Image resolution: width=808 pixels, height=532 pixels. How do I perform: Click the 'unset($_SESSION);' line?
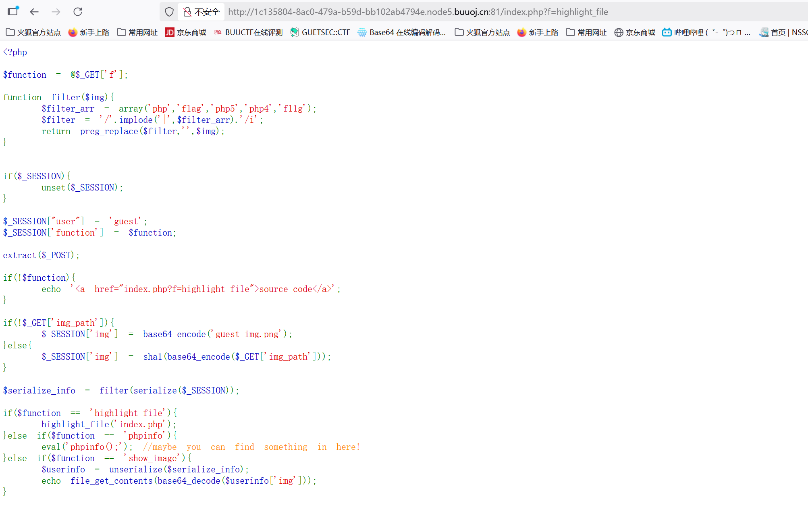point(82,188)
